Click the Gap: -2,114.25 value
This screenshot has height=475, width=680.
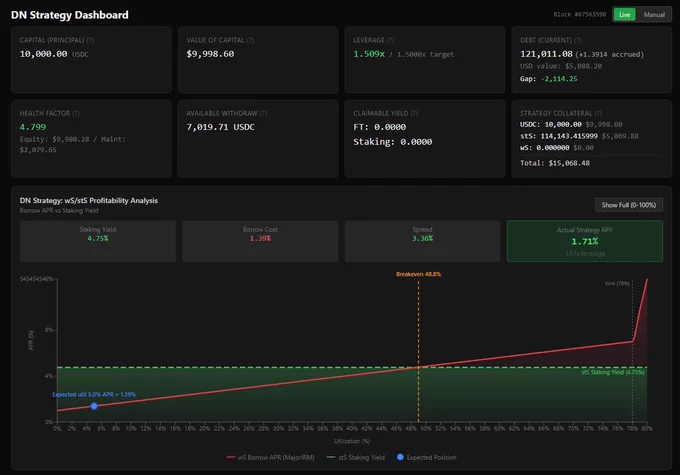pos(549,79)
